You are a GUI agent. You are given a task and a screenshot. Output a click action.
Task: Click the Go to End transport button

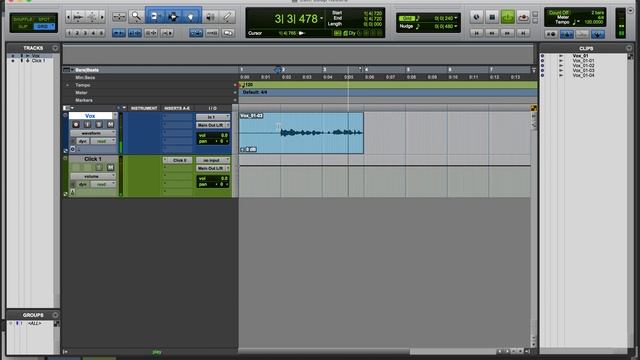[x=523, y=33]
